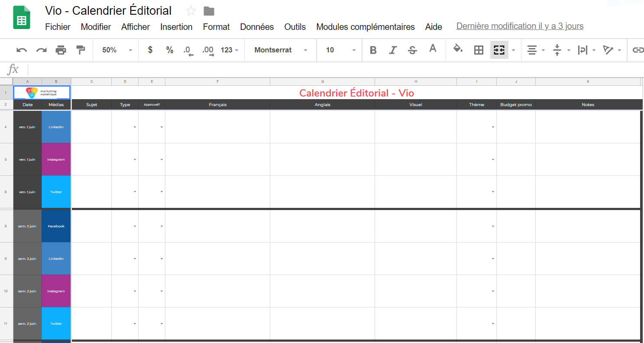The height and width of the screenshot is (343, 644).
Task: Format as currency with dollar icon
Action: [x=150, y=50]
